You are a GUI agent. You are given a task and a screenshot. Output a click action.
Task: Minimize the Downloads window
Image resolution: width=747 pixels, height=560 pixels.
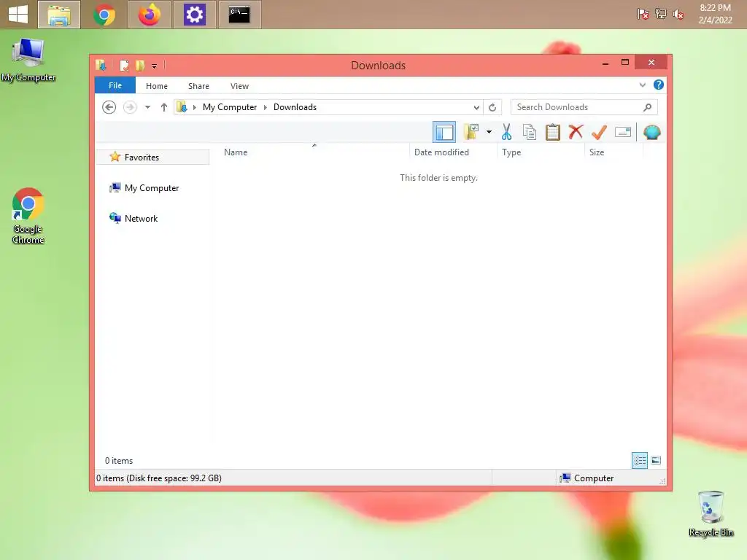(605, 63)
